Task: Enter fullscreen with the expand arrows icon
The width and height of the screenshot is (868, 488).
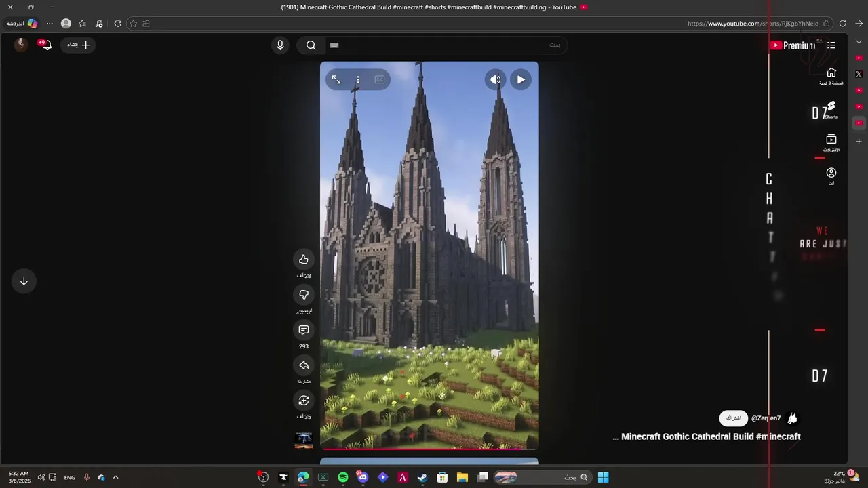Action: pyautogui.click(x=336, y=79)
